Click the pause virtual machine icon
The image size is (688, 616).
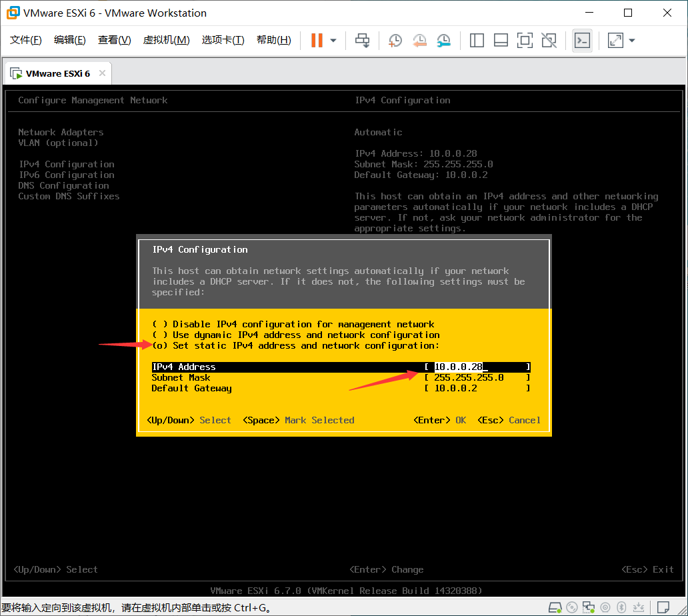point(317,41)
